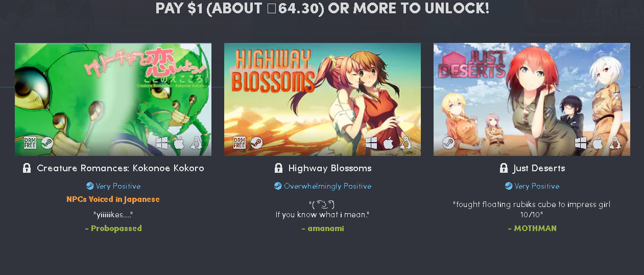The height and width of the screenshot is (275, 644).
Task: Click DRM Free icon on Creature Romances
Action: (x=30, y=143)
